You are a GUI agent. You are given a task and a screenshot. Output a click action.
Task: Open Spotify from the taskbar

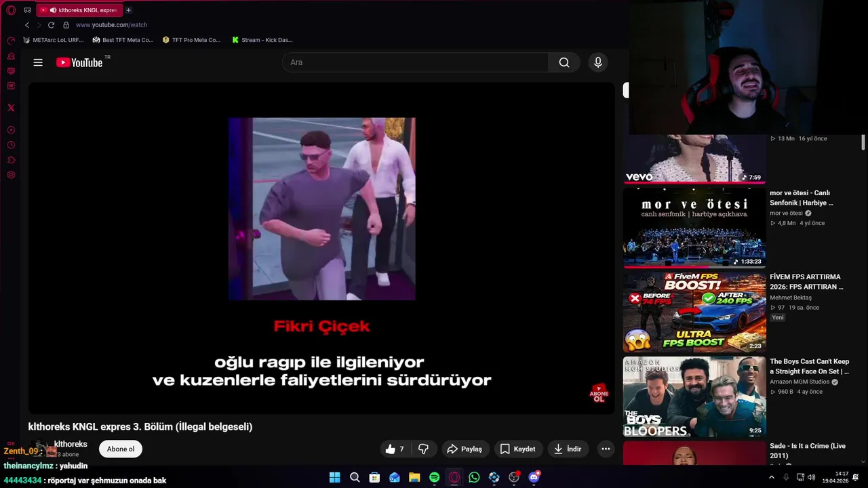pos(435,477)
